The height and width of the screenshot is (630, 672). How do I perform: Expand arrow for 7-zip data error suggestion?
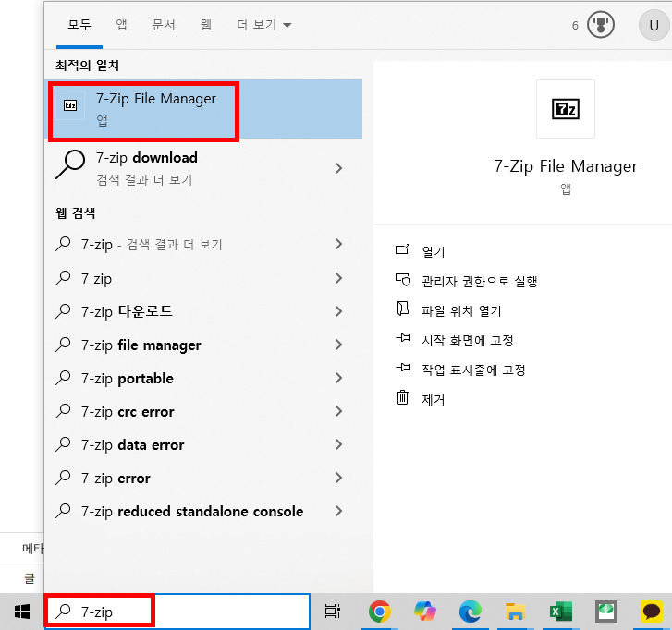[338, 444]
